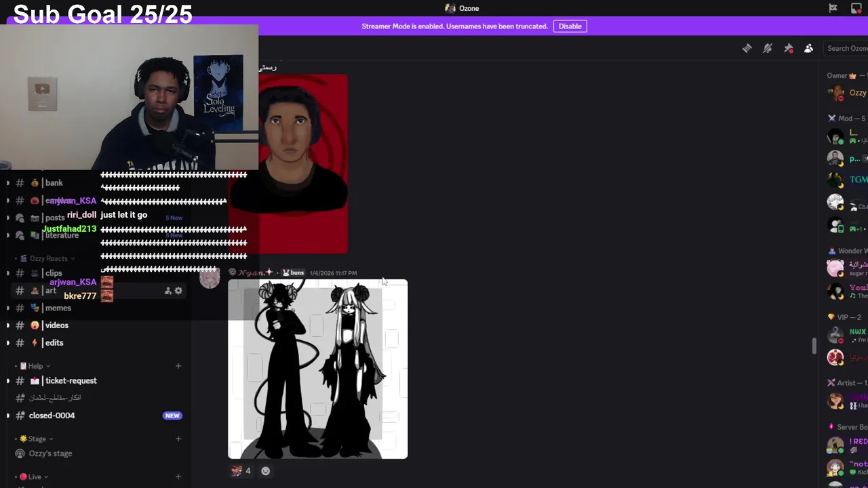The width and height of the screenshot is (868, 488).
Task: Click Nyan's avatar next to the message
Action: click(210, 279)
